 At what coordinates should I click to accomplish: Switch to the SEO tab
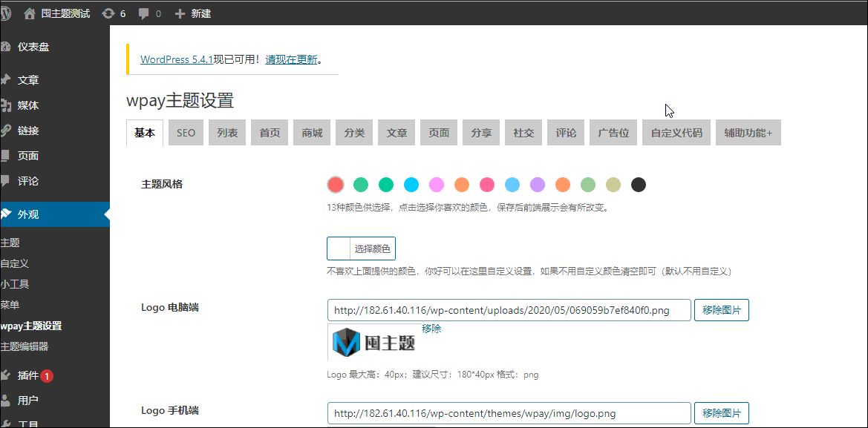pyautogui.click(x=185, y=132)
